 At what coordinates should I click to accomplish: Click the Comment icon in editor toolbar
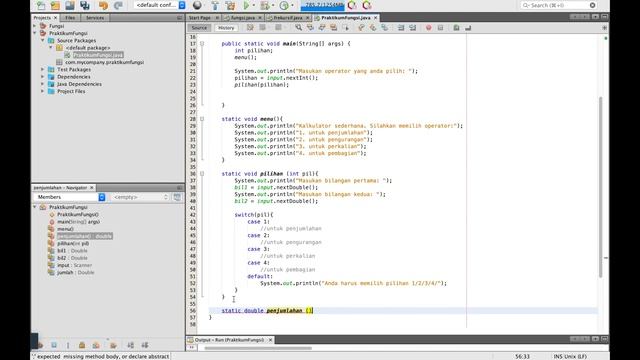click(x=456, y=28)
